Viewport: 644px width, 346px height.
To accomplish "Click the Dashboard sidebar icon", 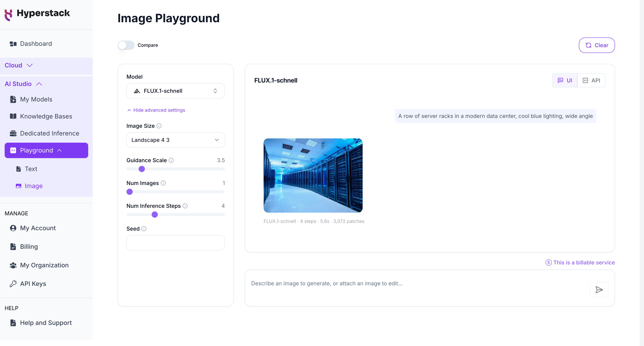I will (13, 44).
